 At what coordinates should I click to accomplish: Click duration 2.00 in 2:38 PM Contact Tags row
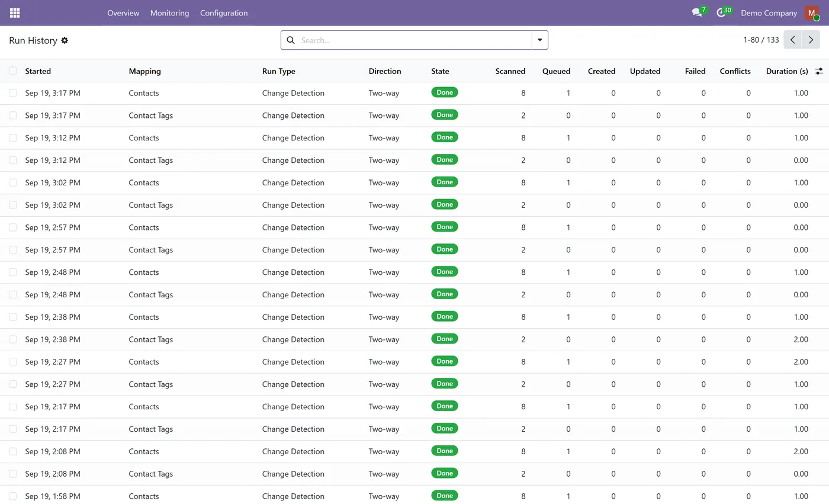click(x=801, y=339)
